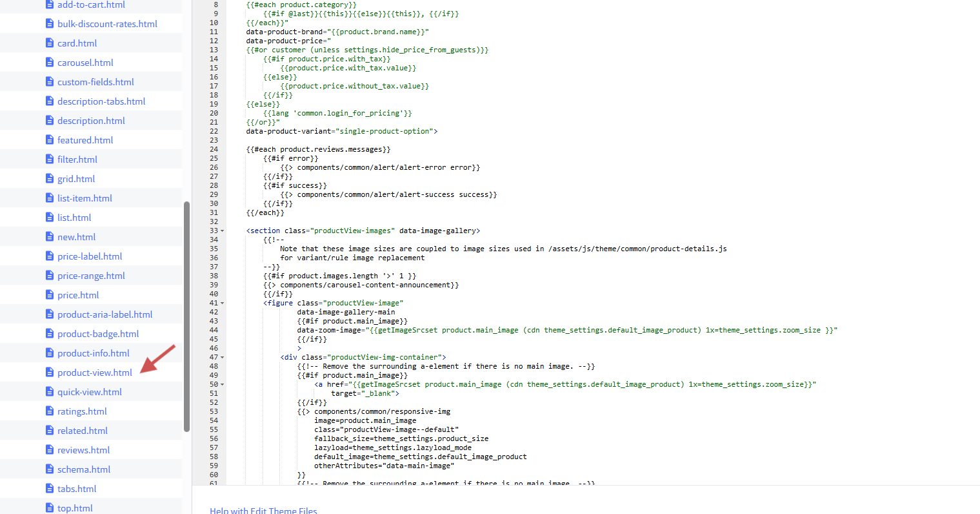
Task: Collapse the code fold at line 33
Action: [223, 231]
